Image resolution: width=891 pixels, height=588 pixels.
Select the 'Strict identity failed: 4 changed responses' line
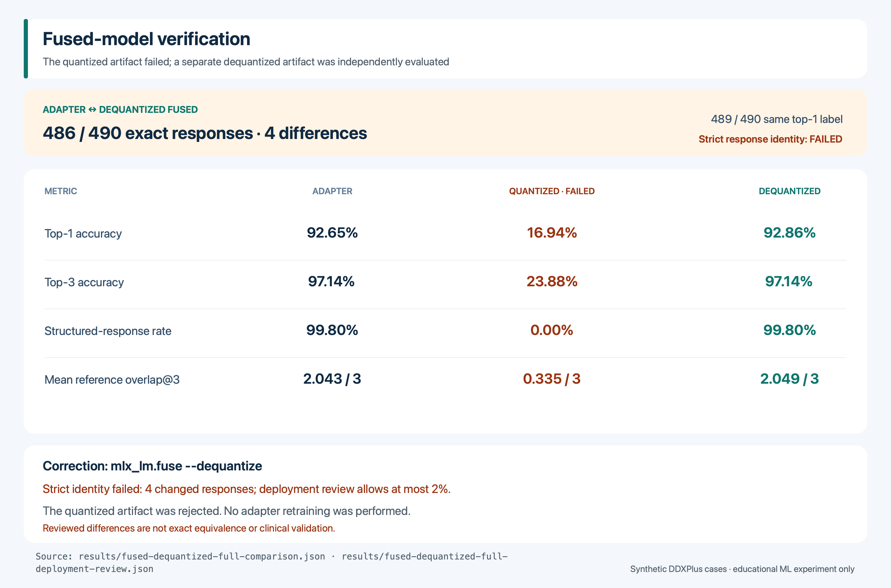[247, 489]
